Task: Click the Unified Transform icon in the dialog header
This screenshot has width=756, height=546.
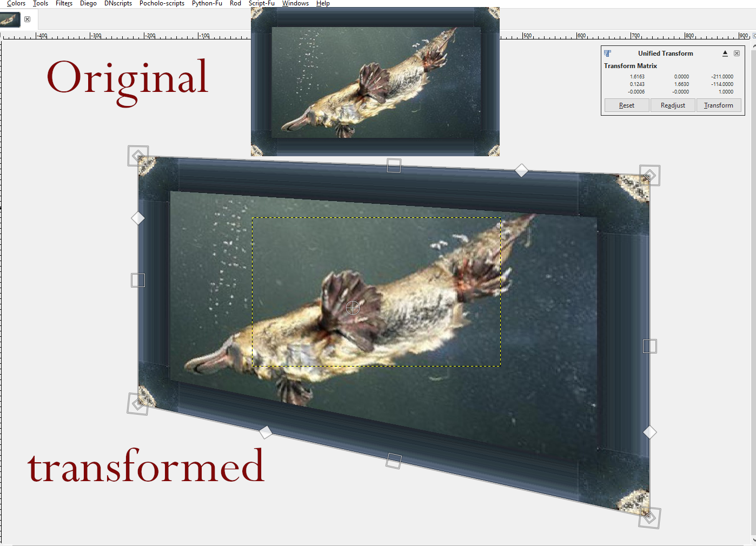Action: (608, 53)
